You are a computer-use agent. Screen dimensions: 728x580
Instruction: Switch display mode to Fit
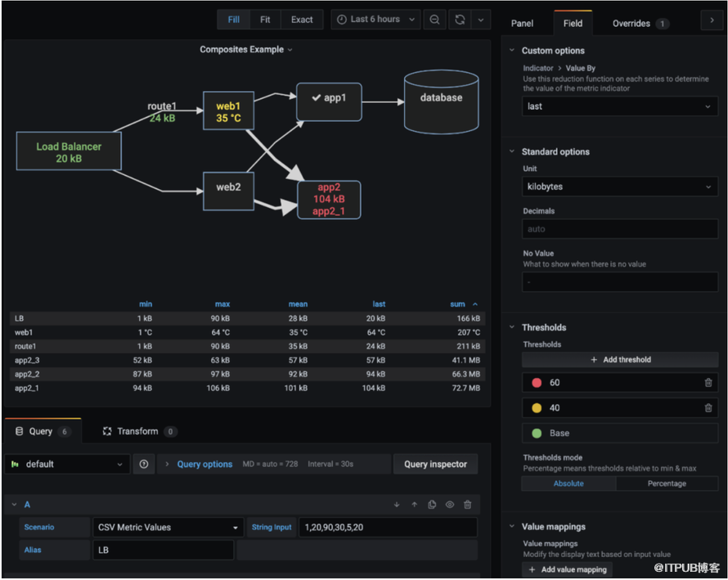pos(265,20)
